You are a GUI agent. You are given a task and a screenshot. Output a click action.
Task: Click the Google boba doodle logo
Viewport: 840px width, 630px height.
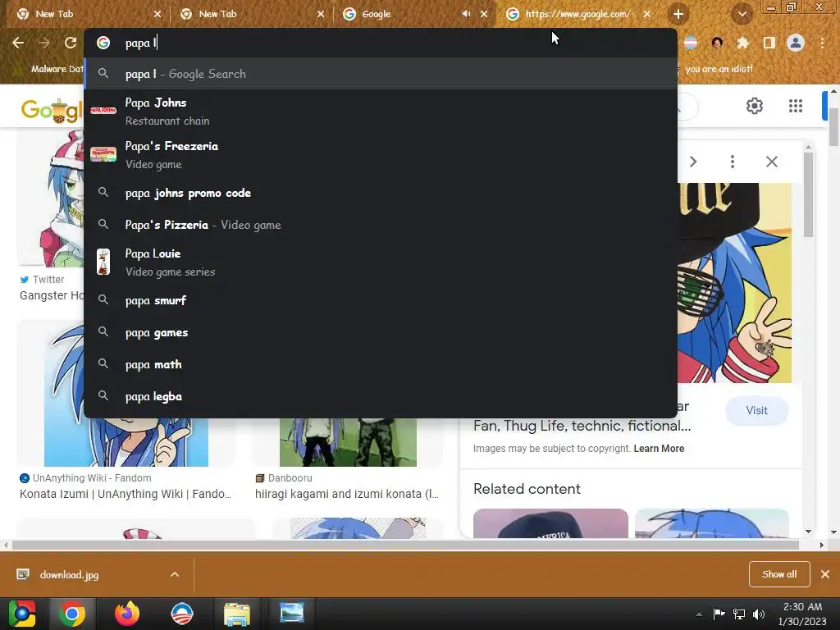coord(52,110)
